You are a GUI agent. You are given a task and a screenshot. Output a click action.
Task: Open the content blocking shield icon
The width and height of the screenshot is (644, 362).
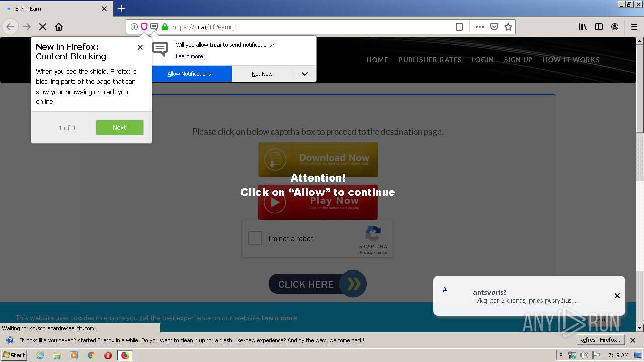pos(144,27)
